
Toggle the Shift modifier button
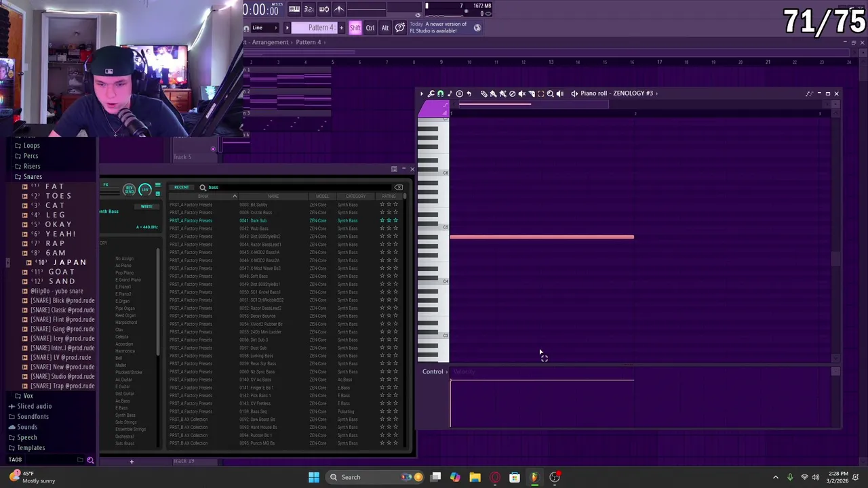355,28
